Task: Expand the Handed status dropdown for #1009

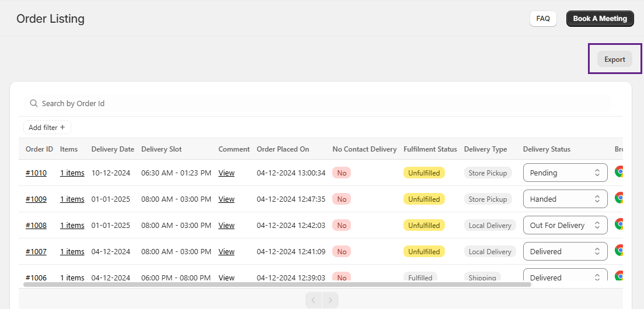Action: 565,199
